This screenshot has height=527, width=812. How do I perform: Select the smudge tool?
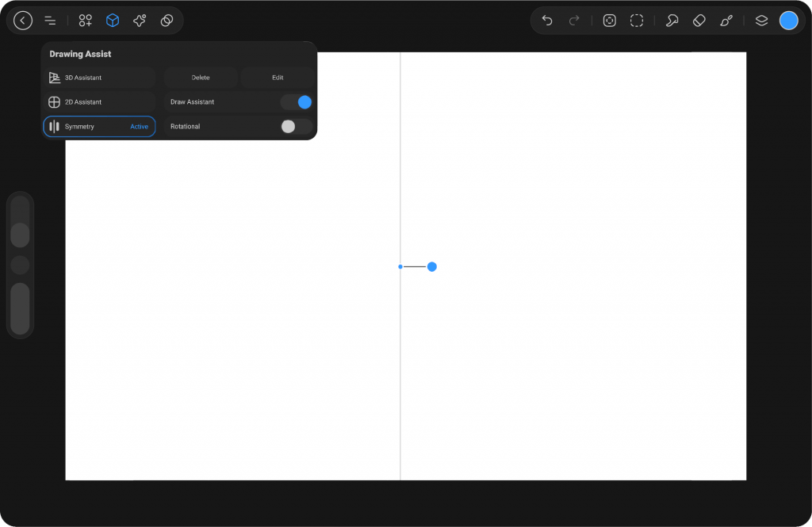(672, 21)
